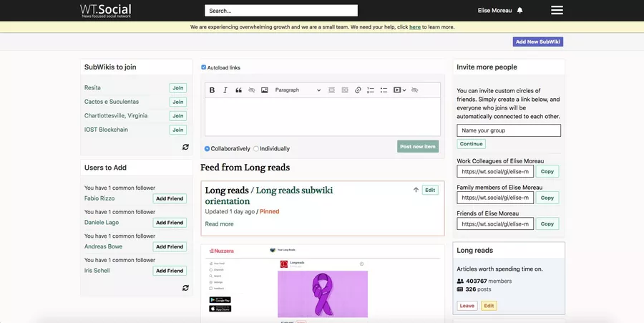Expand the insert media dropdown
This screenshot has width=644, height=323.
[x=399, y=90]
